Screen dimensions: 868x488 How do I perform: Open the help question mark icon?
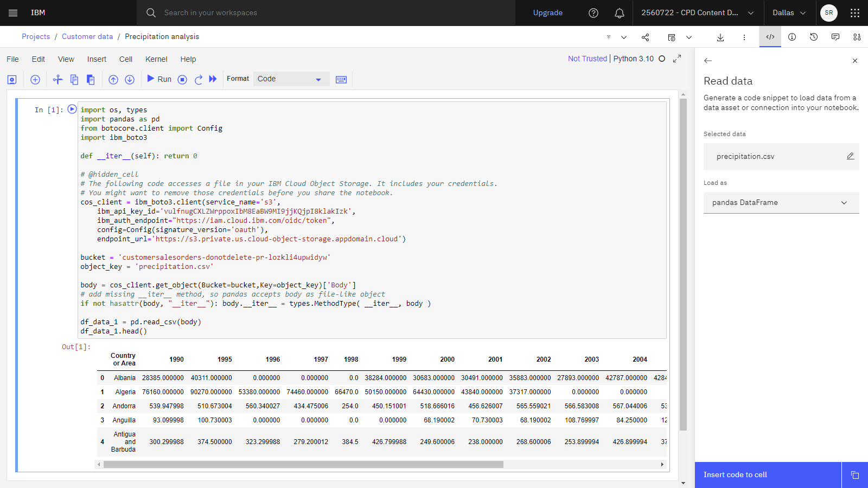tap(593, 12)
